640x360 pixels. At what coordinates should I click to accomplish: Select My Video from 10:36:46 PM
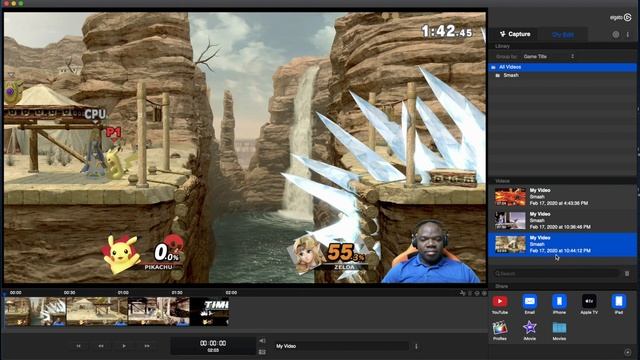tap(562, 220)
